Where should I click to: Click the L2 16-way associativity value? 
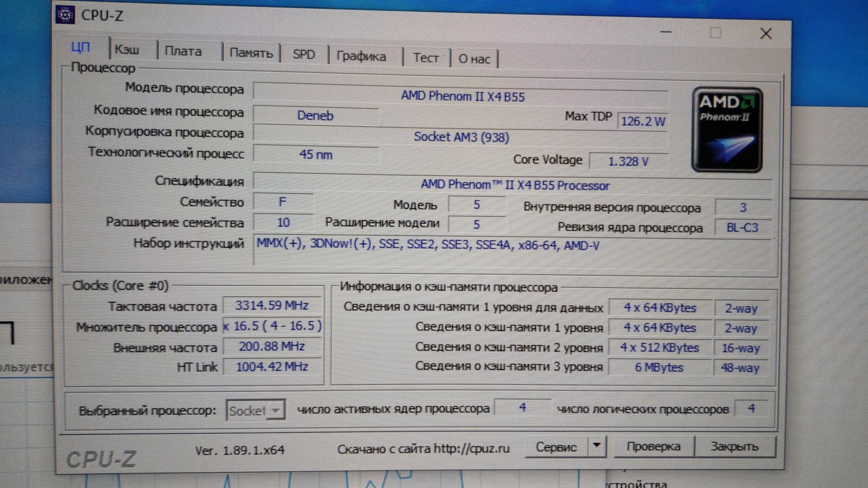pos(740,348)
